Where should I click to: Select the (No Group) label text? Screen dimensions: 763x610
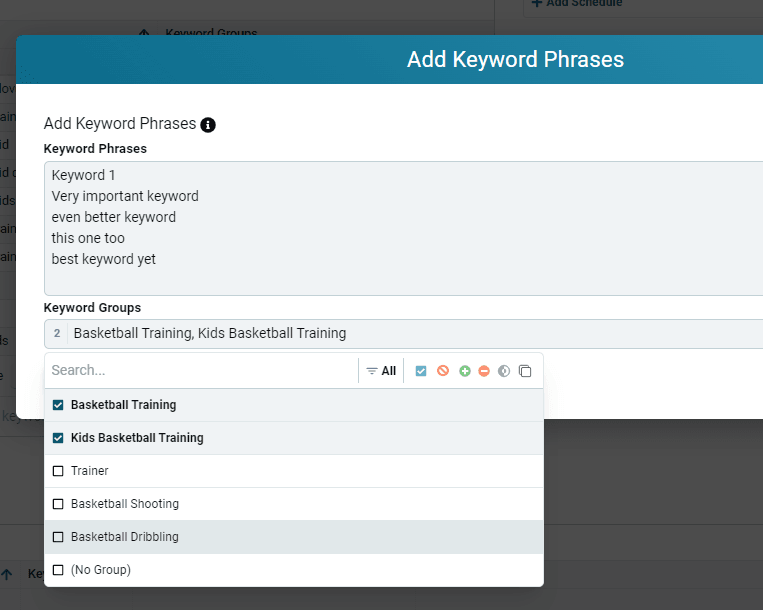pos(101,570)
